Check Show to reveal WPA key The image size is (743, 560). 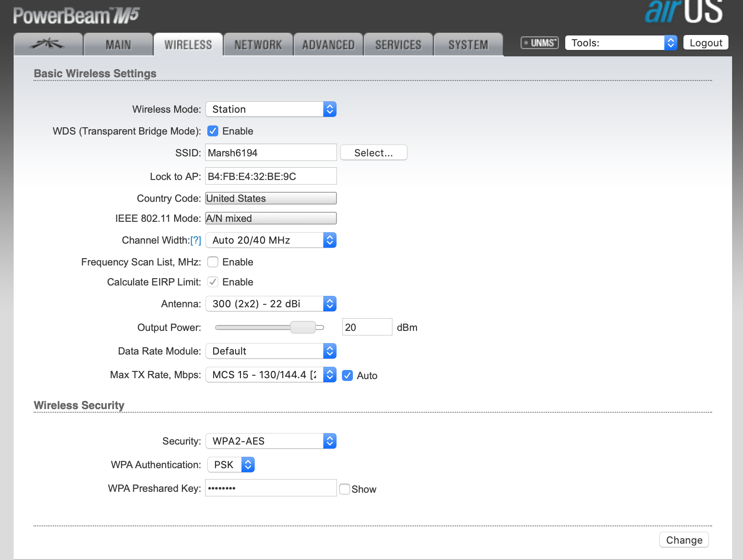point(345,489)
